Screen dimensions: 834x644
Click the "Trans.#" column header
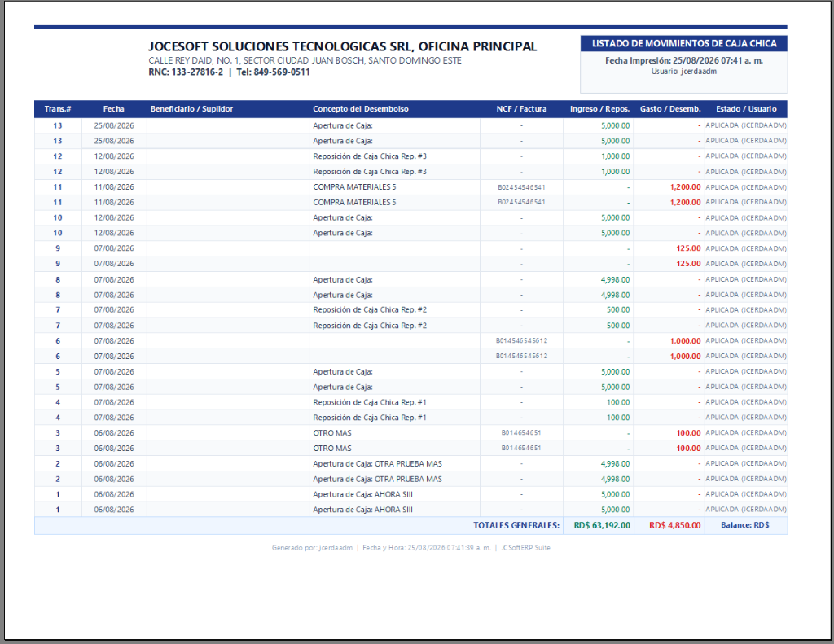coord(58,109)
